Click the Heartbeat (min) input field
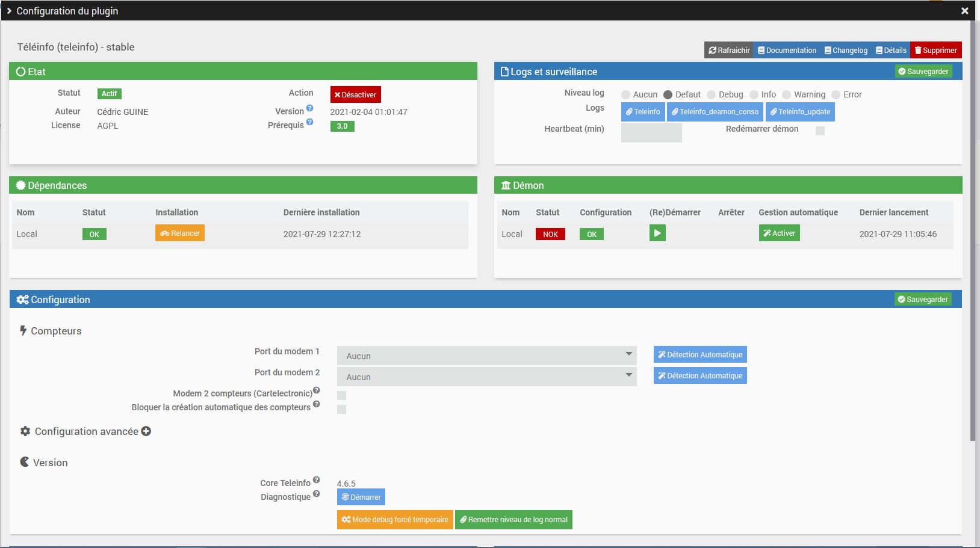 tap(651, 133)
